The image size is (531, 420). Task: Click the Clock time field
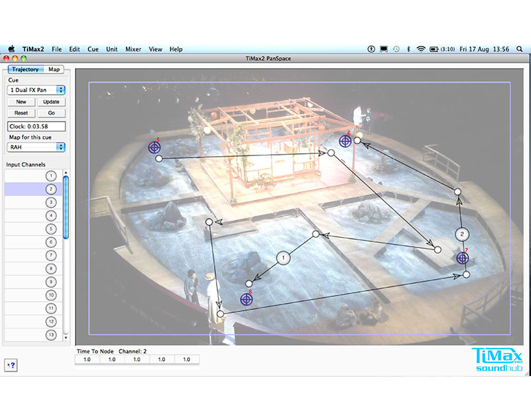click(36, 126)
